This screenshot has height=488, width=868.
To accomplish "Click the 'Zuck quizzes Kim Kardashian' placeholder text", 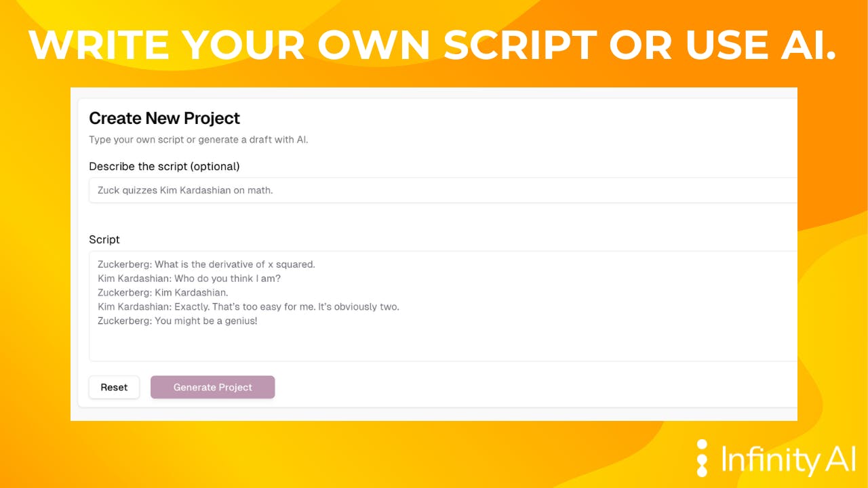I will point(185,190).
